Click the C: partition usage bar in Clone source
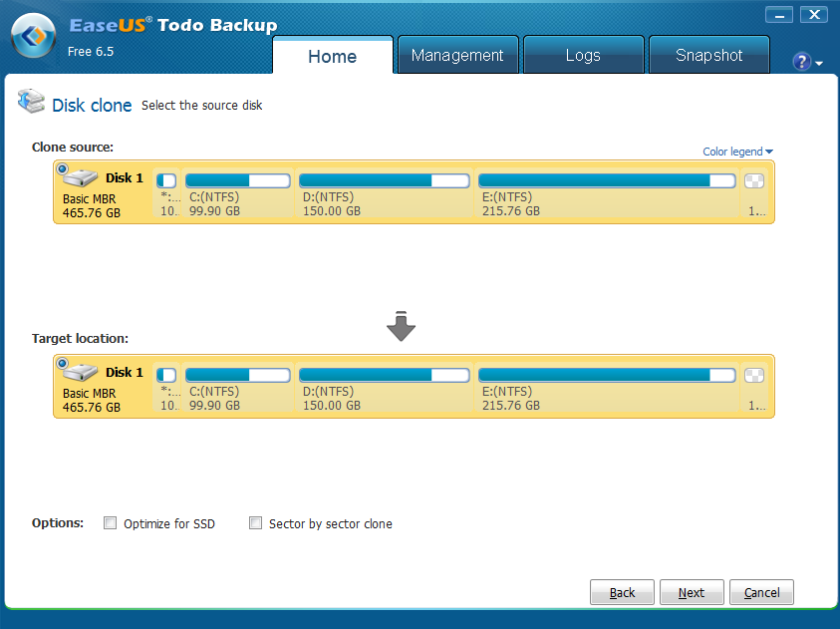Screen dimensions: 840x629 point(238,180)
